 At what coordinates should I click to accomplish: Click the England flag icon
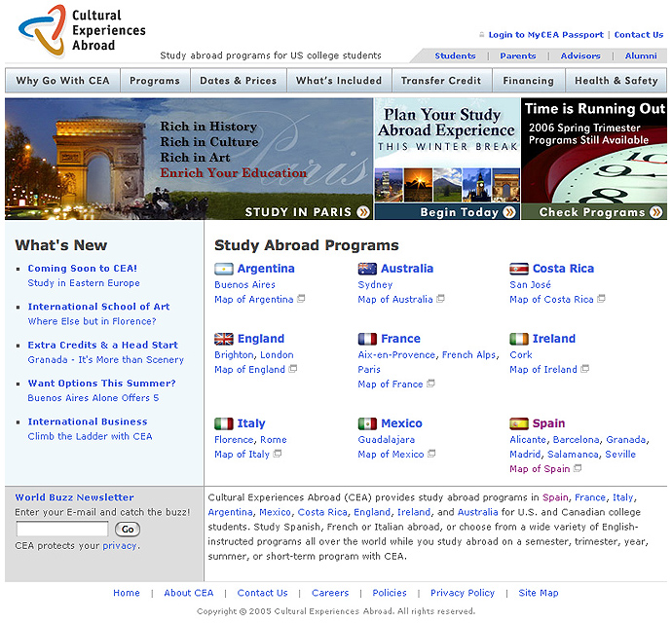tap(223, 340)
